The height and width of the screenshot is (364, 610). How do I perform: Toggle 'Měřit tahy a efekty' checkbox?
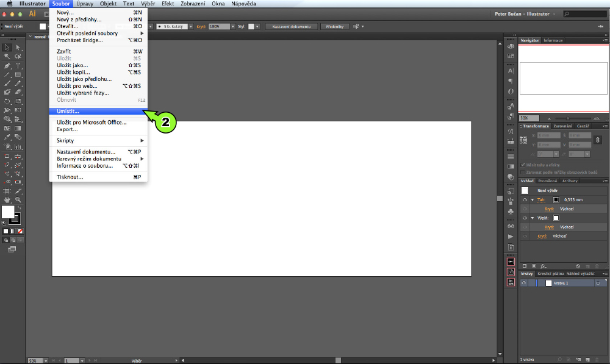(x=523, y=165)
